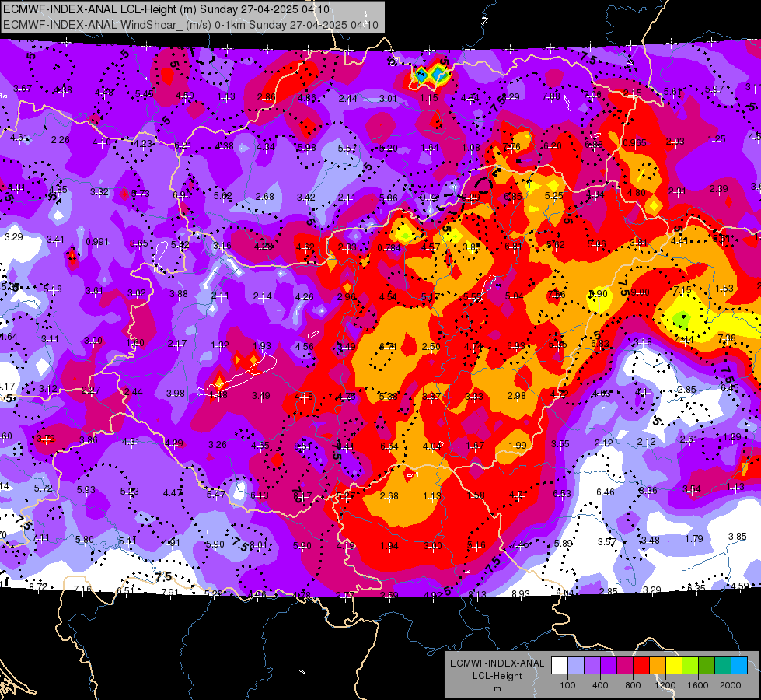Click the wind shear value '7.16'
This screenshot has width=761, height=700.
[x=82, y=590]
